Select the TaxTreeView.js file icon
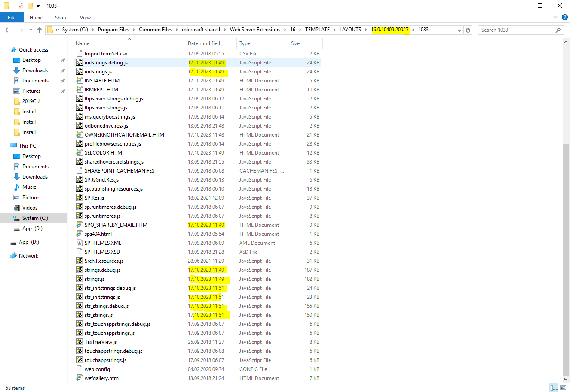570x392 pixels. pos(79,342)
